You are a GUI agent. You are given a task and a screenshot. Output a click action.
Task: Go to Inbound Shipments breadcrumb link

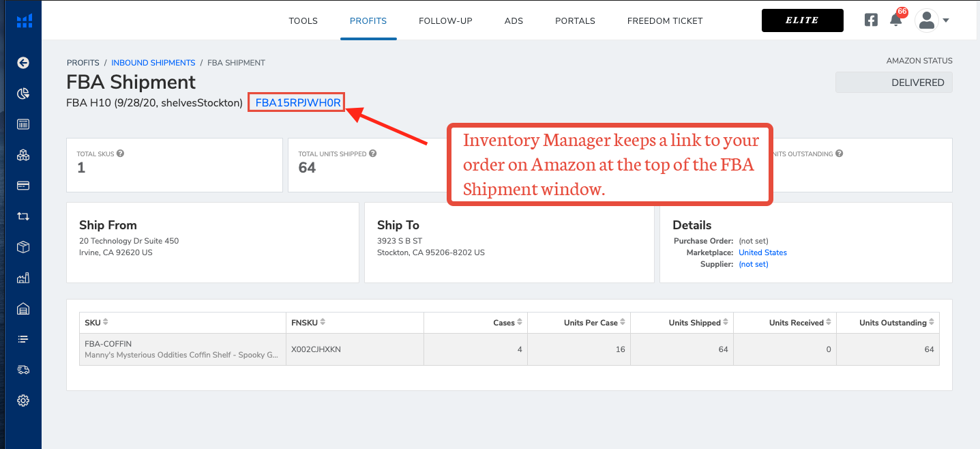153,63
